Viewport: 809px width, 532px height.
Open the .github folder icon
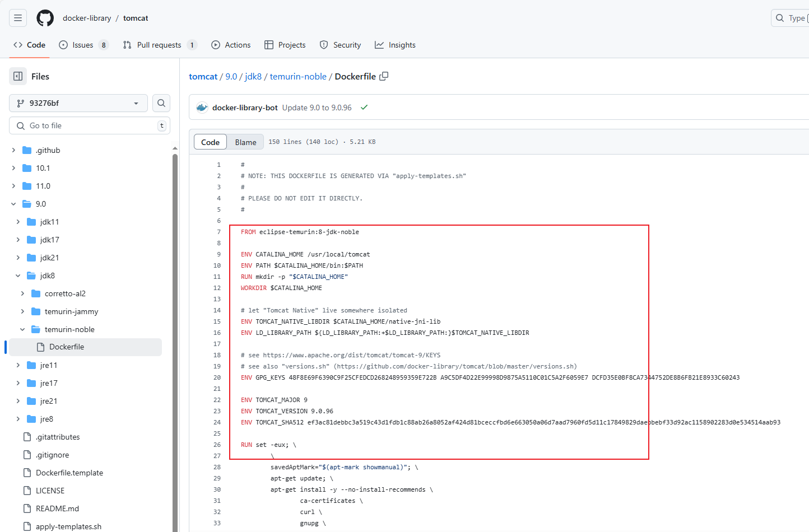point(27,150)
